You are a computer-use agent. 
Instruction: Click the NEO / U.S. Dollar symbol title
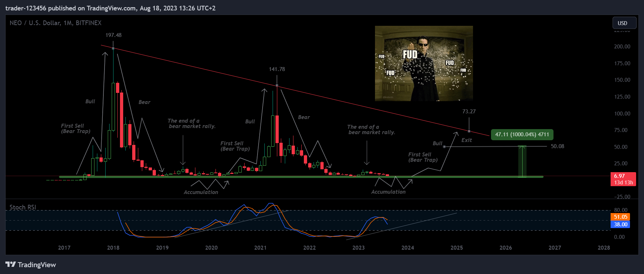[x=56, y=23]
